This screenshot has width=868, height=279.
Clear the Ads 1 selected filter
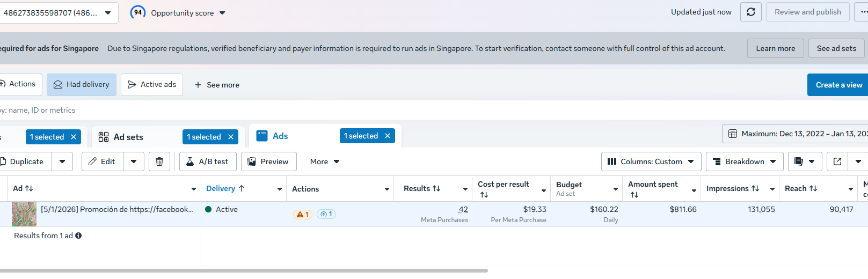(388, 136)
